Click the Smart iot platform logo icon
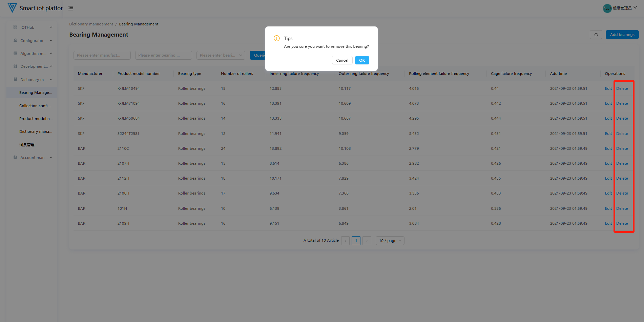This screenshot has width=644, height=322. 12,8
